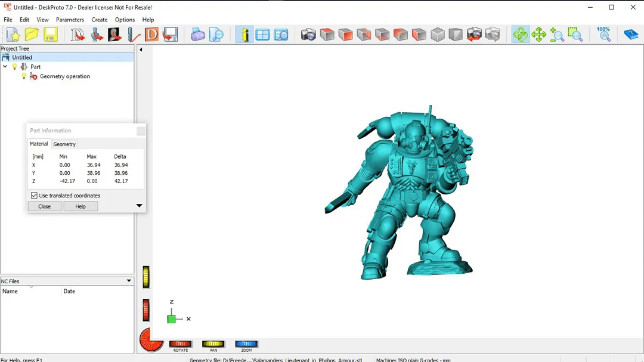Start a new project with the star document icon
The width and height of the screenshot is (644, 362).
click(x=13, y=35)
